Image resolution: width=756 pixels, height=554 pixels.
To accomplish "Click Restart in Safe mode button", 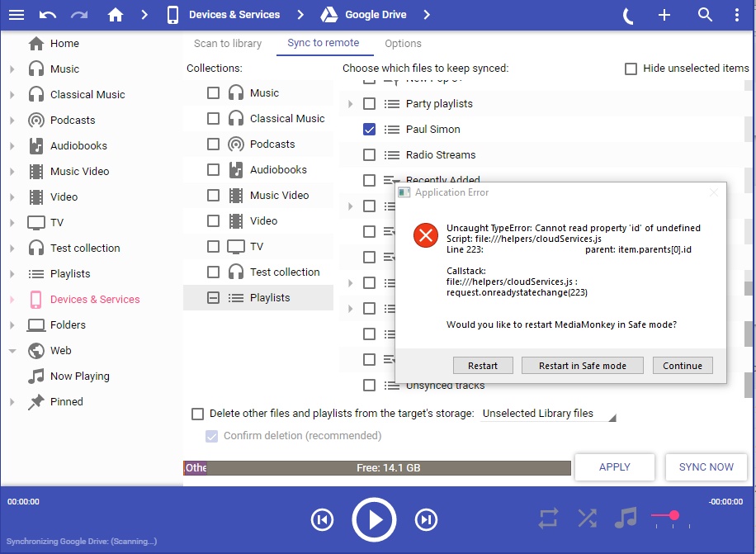I will (582, 366).
